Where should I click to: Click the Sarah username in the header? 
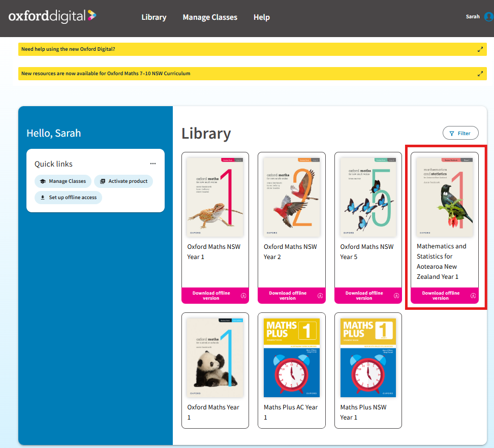[473, 17]
